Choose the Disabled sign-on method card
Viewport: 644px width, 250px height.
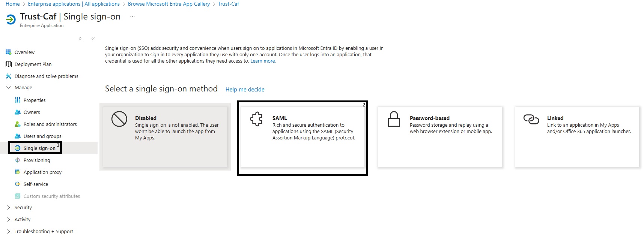[x=165, y=137]
